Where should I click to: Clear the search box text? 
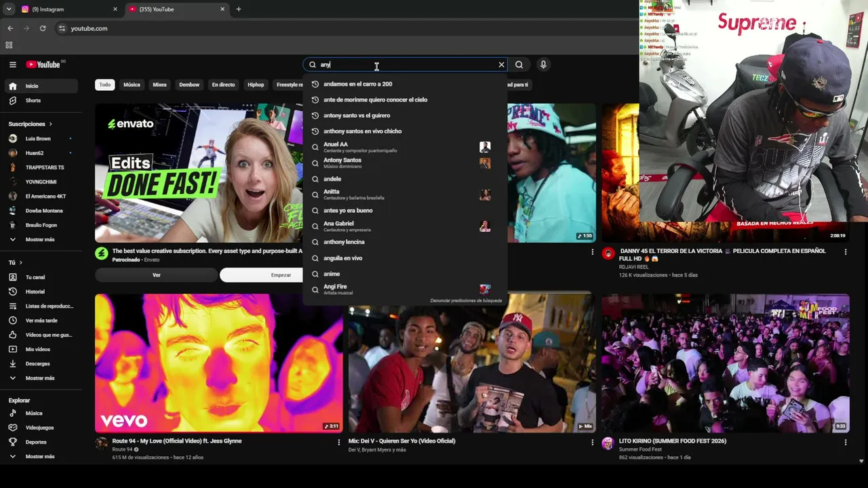pos(501,64)
